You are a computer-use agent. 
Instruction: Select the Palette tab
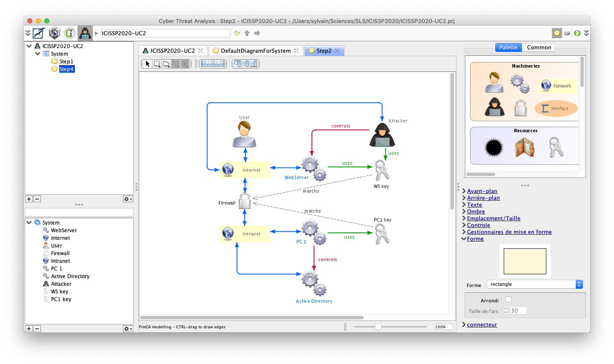click(x=508, y=47)
